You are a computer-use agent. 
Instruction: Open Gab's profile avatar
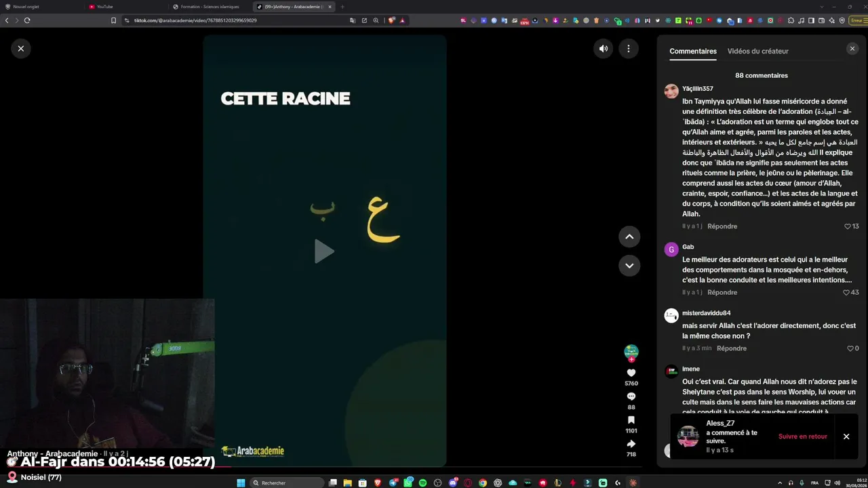(671, 249)
